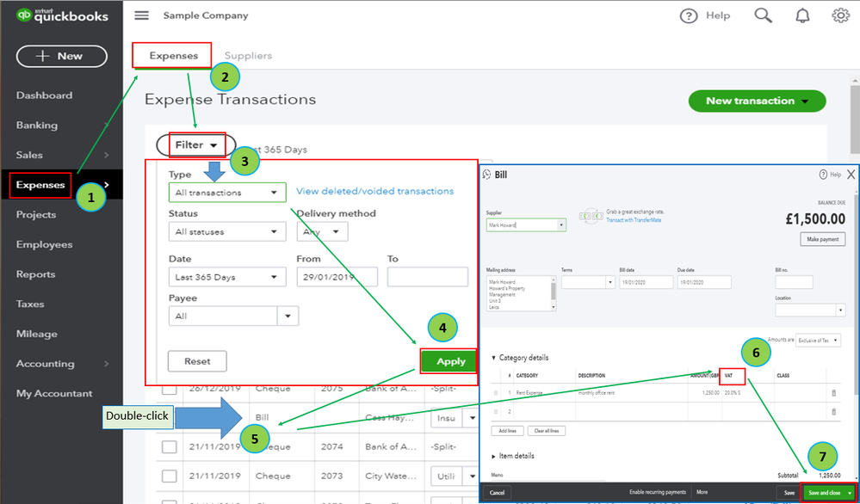This screenshot has width=860, height=504.
Task: Click the QuickBooks logo
Action: pyautogui.click(x=61, y=15)
